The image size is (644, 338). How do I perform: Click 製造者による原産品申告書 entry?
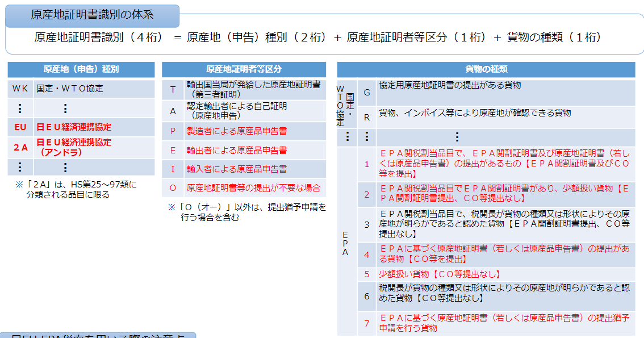pos(237,131)
